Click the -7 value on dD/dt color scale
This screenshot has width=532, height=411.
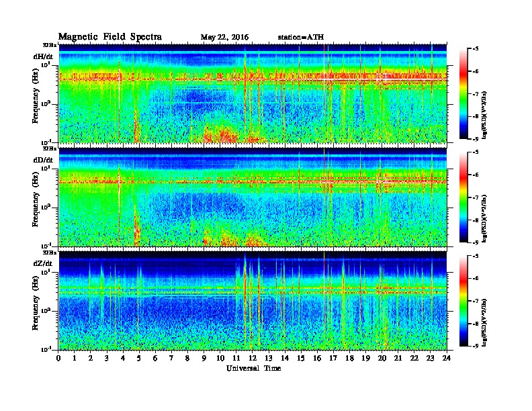(476, 197)
